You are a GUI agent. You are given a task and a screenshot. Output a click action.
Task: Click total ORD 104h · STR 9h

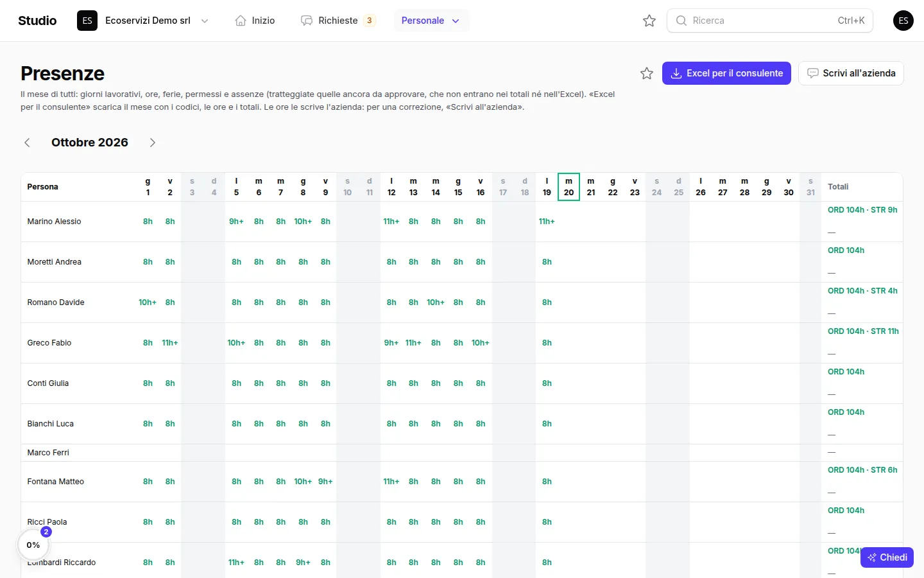(x=862, y=210)
